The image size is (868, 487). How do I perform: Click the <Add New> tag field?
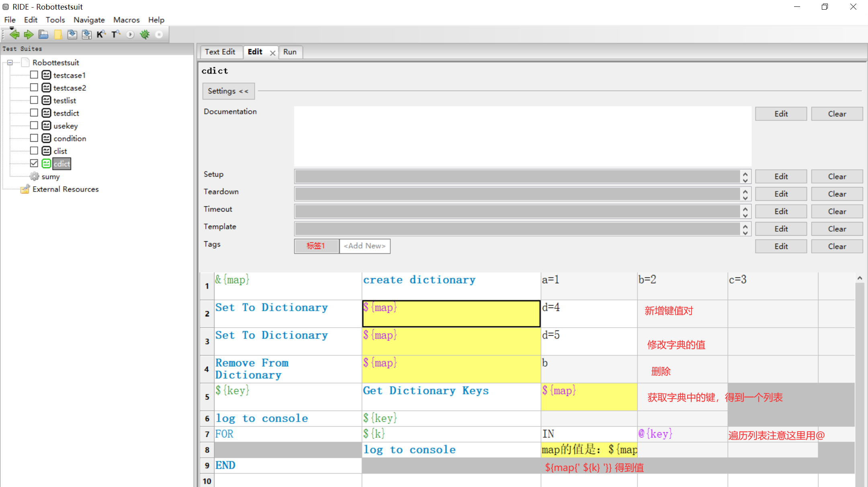click(x=364, y=246)
